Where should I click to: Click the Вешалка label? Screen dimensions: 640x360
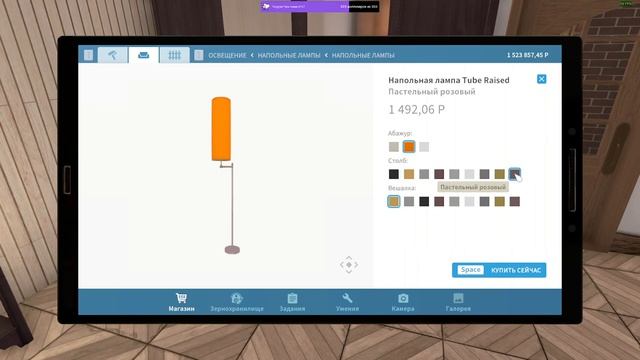[x=402, y=188]
